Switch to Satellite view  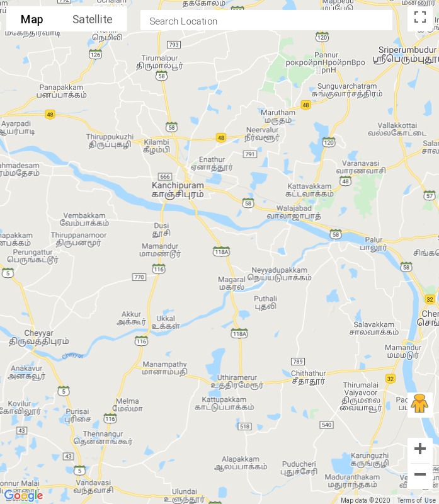[93, 20]
